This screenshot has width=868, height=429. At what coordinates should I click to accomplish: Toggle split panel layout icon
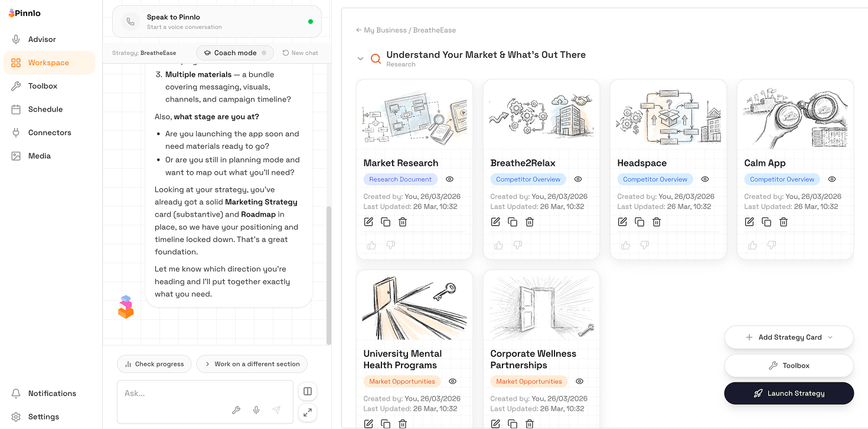(308, 391)
